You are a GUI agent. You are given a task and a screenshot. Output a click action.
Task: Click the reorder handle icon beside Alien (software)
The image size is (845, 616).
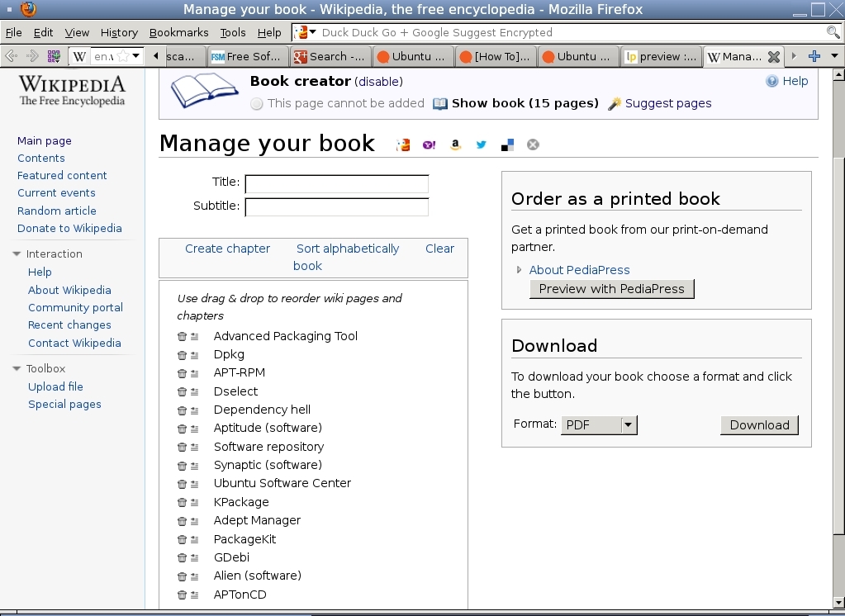coord(195,576)
